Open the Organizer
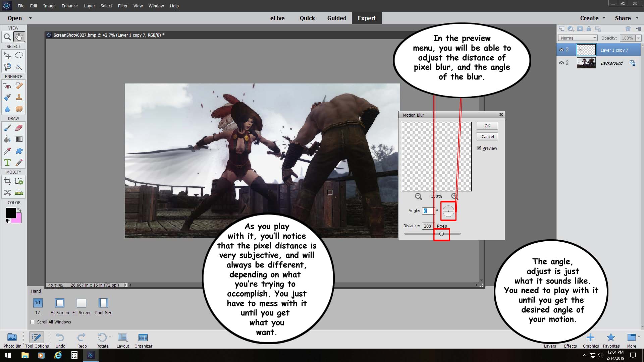Screen dimensions: 644x362 143,340
